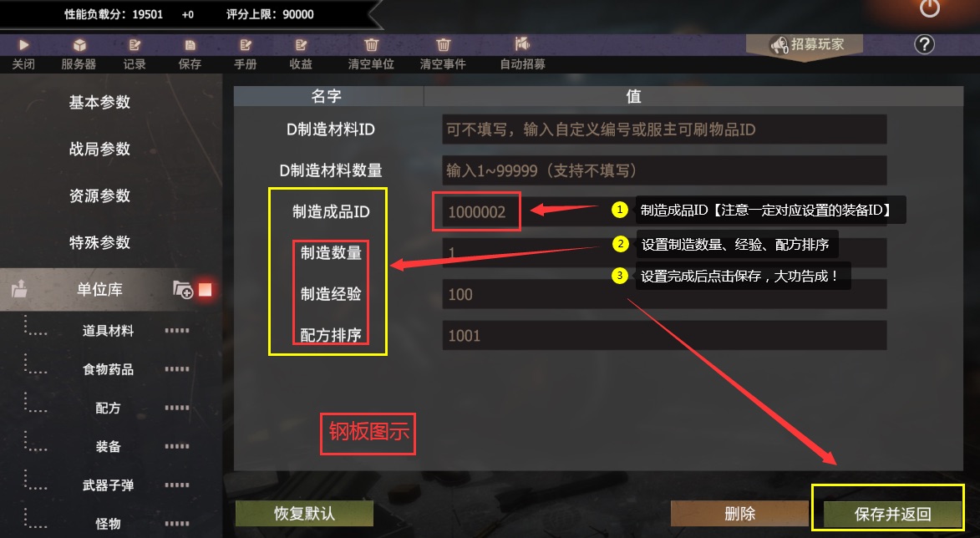
Task: Open the 服务器 server cube icon
Action: (79, 45)
